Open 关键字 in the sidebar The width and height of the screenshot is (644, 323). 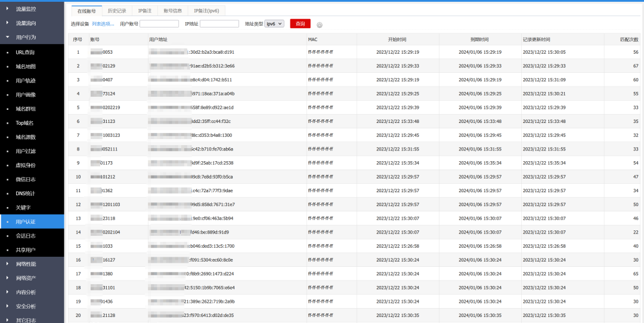coord(32,207)
